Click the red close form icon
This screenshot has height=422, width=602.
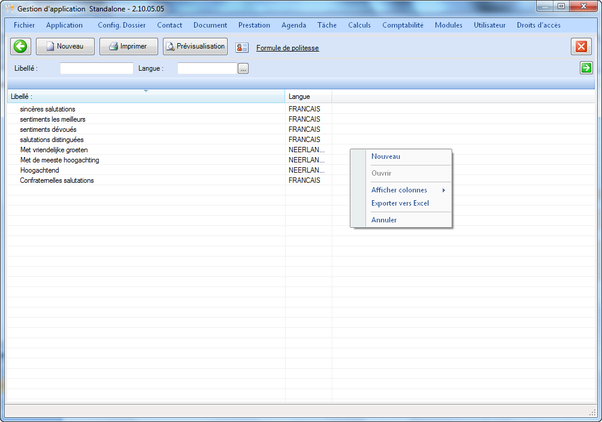coord(581,47)
